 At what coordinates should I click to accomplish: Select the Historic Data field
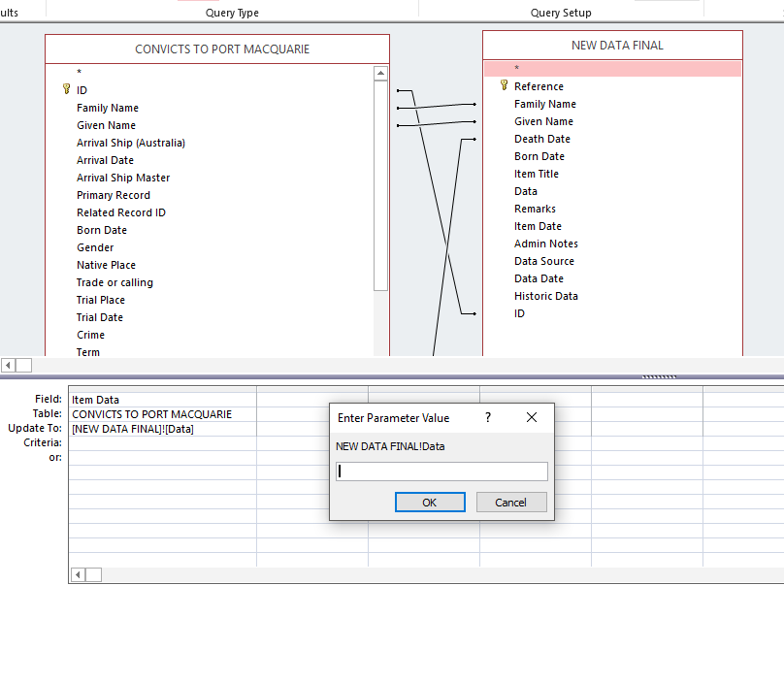pos(546,296)
